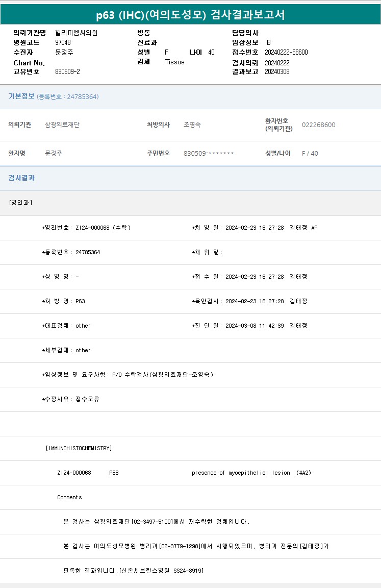Image resolution: width=381 pixels, height=588 pixels.
Task: Select the 수정사유 접수오류 line
Action: (x=71, y=399)
